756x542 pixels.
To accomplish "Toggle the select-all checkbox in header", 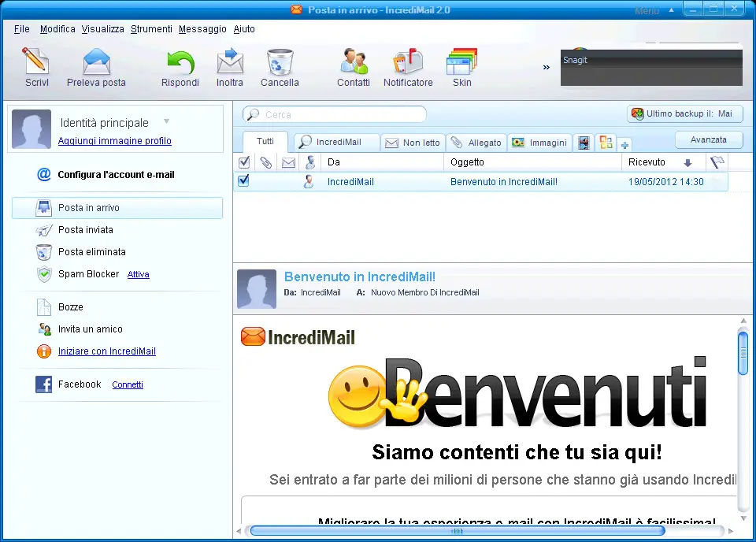I will (x=244, y=162).
